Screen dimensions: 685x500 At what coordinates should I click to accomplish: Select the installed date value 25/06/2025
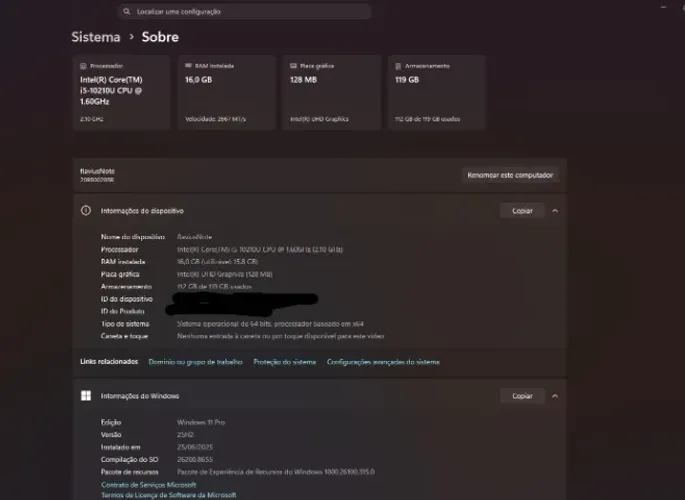[x=195, y=447]
